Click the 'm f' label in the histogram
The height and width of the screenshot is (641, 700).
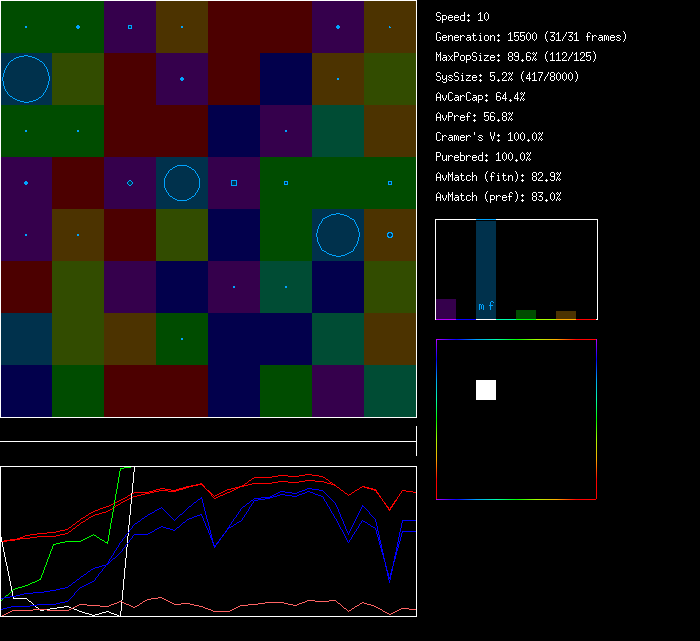[486, 307]
